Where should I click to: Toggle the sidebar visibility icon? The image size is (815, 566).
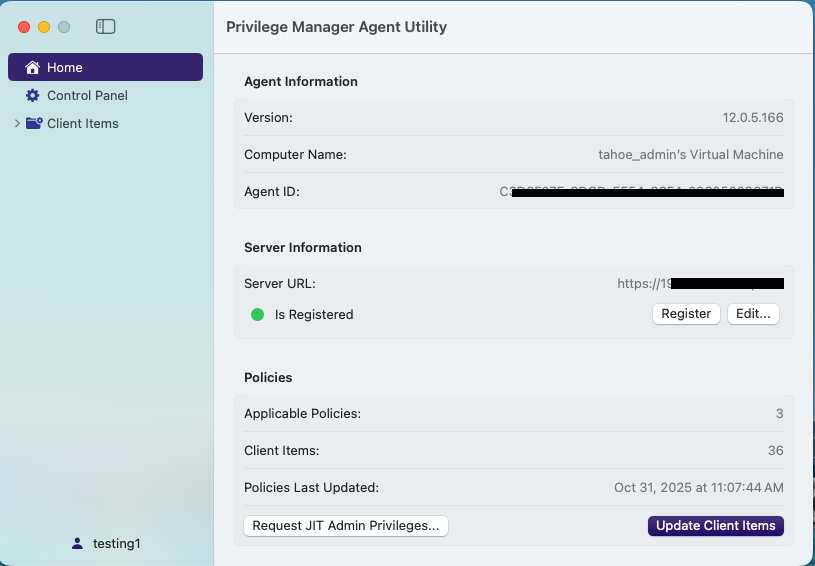tap(106, 27)
